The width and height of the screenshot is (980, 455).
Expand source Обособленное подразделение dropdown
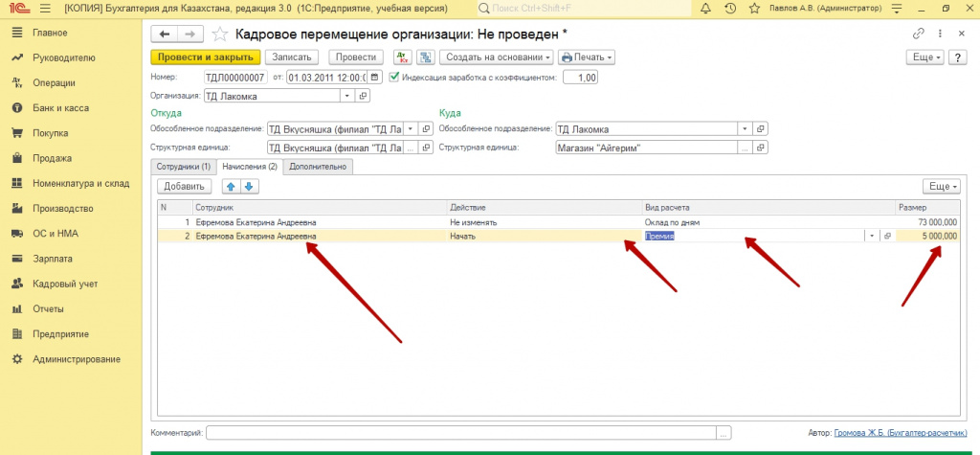(410, 129)
